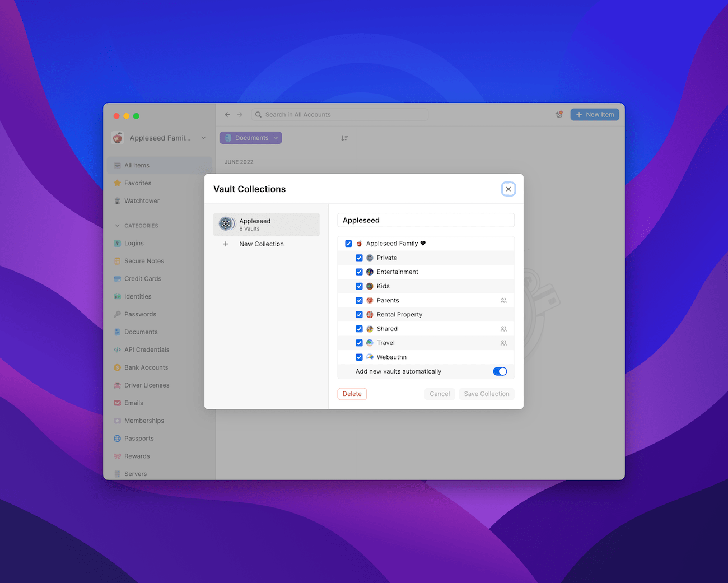Screen dimensions: 728x583
Task: Enable Add new vaults automatically
Action: pos(500,371)
